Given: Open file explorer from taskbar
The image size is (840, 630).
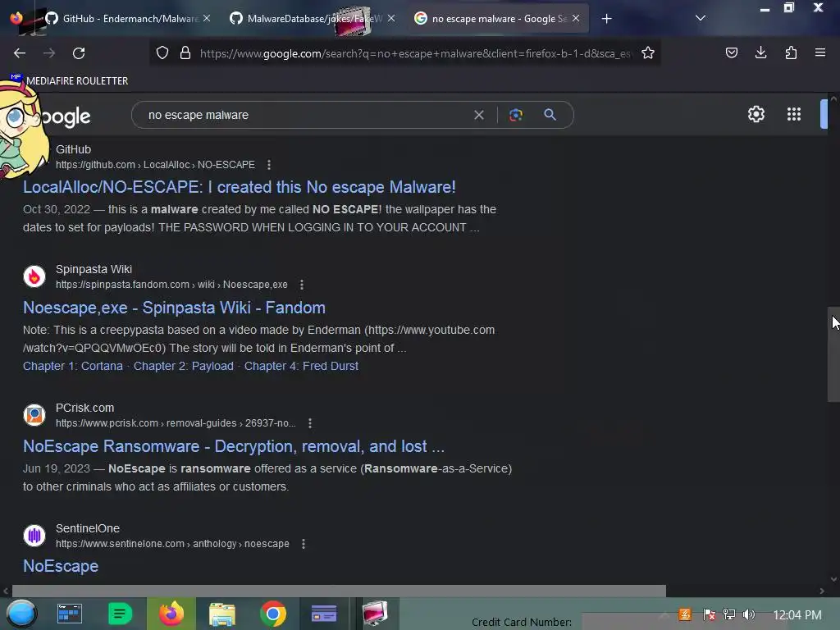Looking at the screenshot, I should [222, 614].
